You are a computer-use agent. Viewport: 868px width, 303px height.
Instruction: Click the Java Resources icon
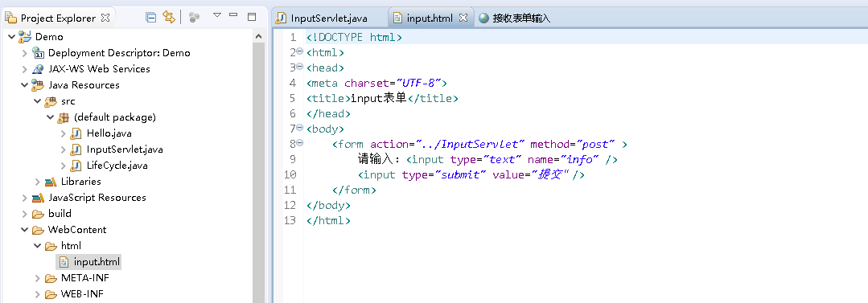pyautogui.click(x=38, y=85)
